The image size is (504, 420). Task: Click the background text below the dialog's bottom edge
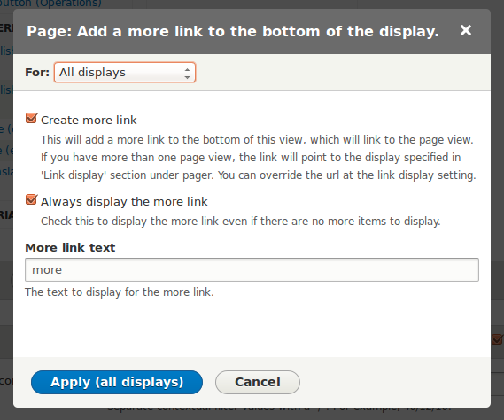[x=279, y=409]
